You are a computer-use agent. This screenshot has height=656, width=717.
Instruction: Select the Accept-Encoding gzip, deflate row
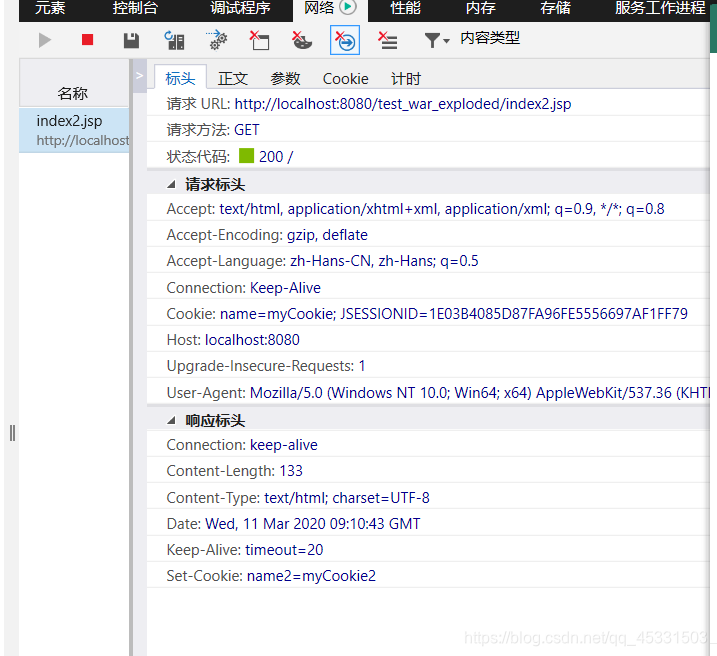click(x=428, y=235)
